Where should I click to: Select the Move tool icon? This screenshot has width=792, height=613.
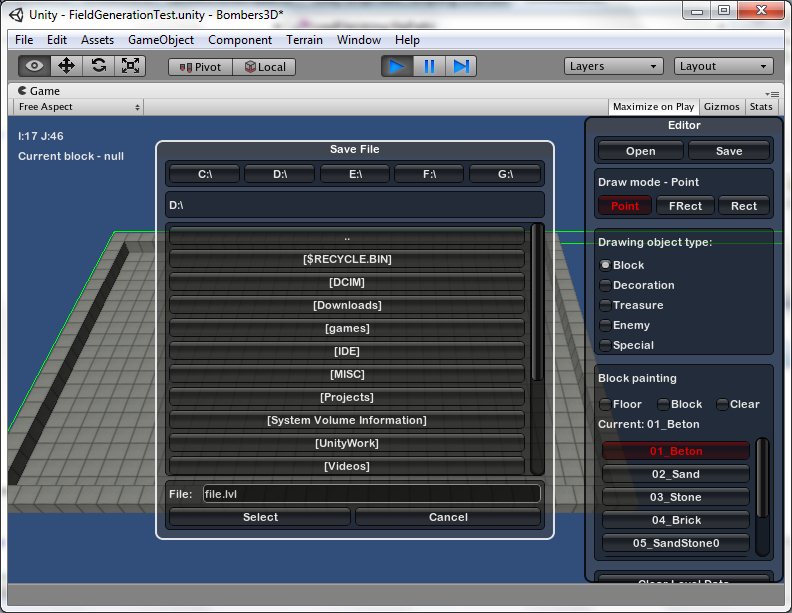[67, 66]
